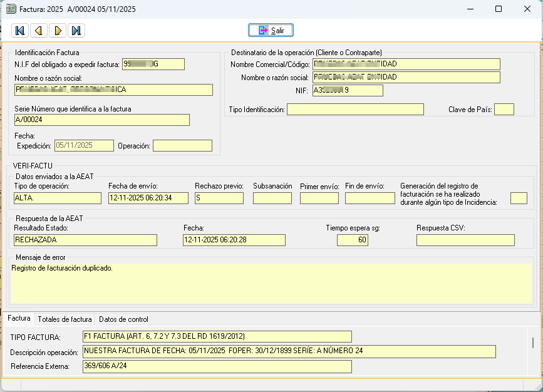Jump to the last invoice record

[x=76, y=31]
